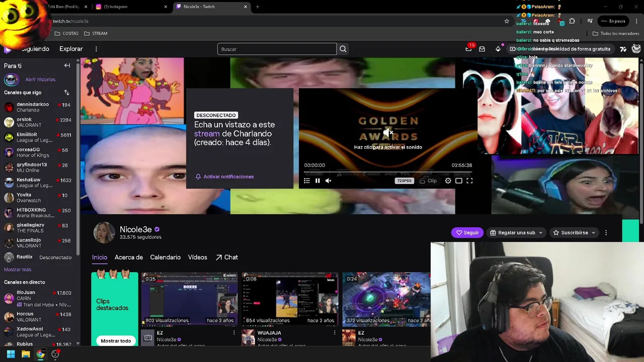Screen dimensions: 644x362
Task: Open the COSITAS bookmarks folder
Action: pyautogui.click(x=66, y=33)
